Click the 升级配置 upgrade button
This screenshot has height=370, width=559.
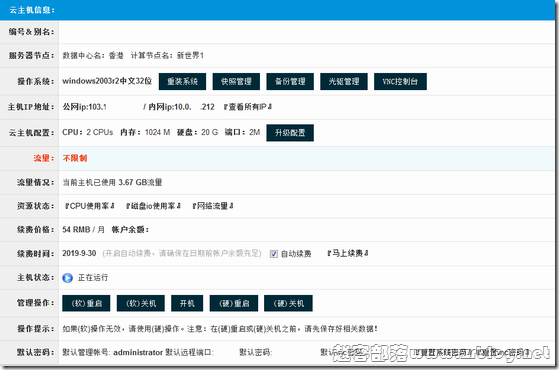[290, 133]
